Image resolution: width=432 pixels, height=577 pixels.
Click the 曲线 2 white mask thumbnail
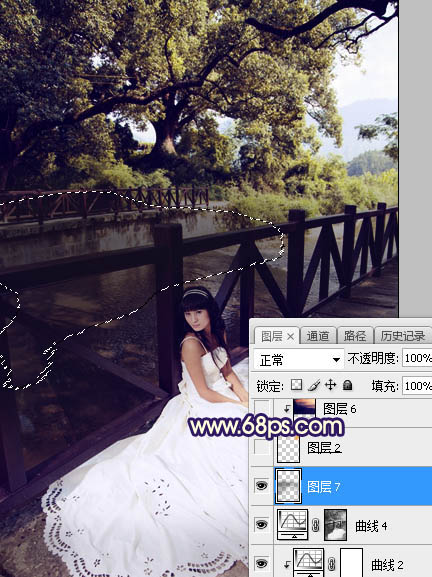point(351,562)
